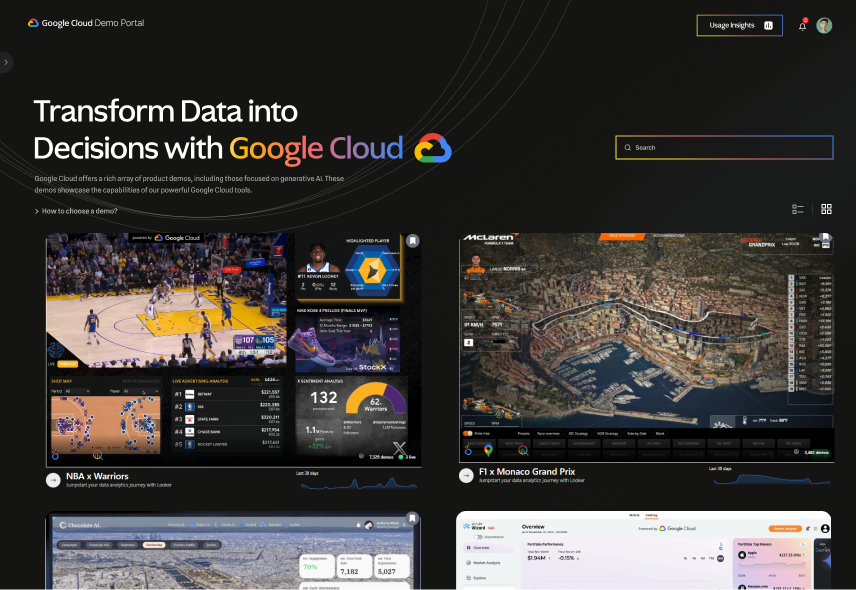Bookmark the Chocolate AI demo

[x=413, y=518]
